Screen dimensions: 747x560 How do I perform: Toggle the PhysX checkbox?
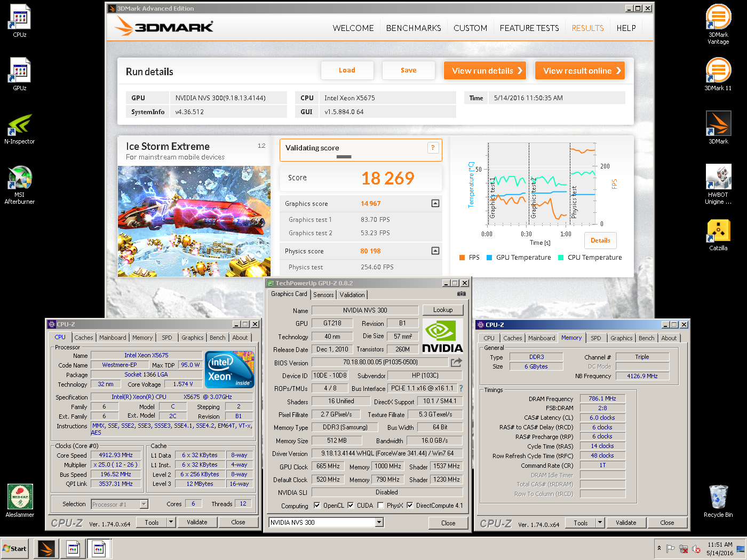[x=380, y=505]
